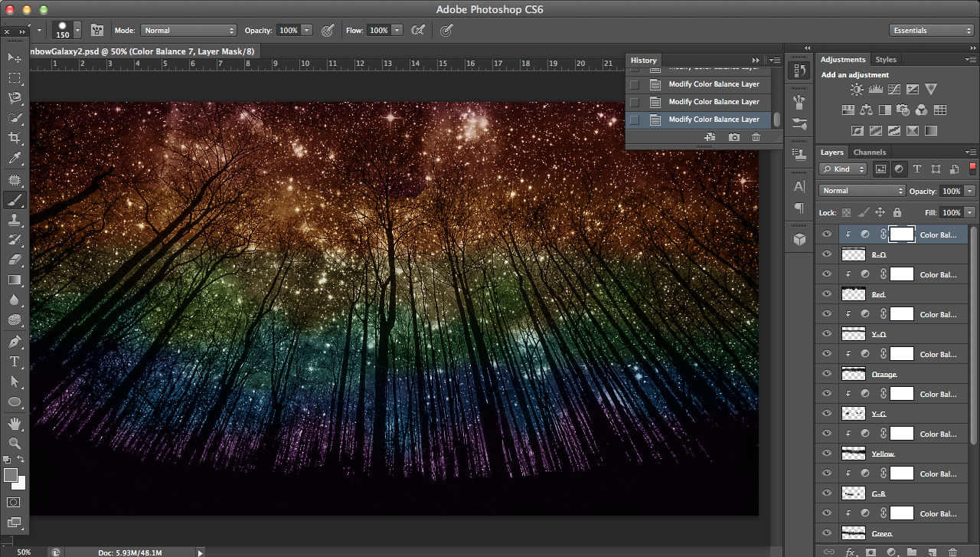Add a Color Balance adjustment
This screenshot has width=980, height=557.
866,110
